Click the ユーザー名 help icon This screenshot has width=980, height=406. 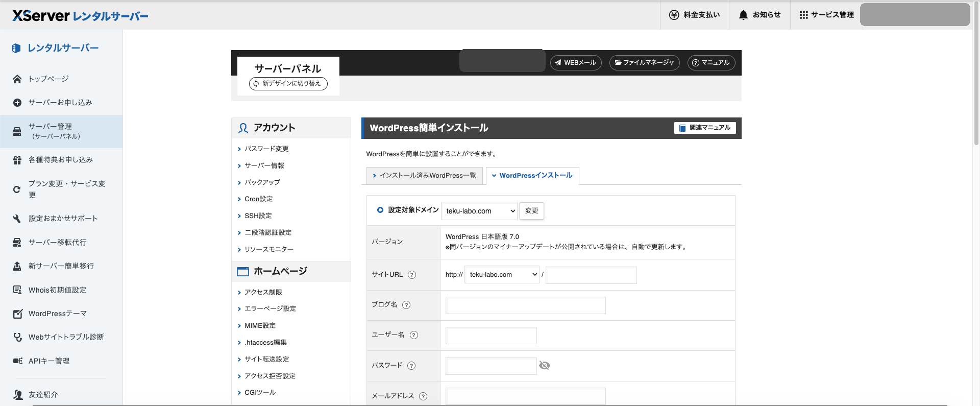(x=414, y=335)
